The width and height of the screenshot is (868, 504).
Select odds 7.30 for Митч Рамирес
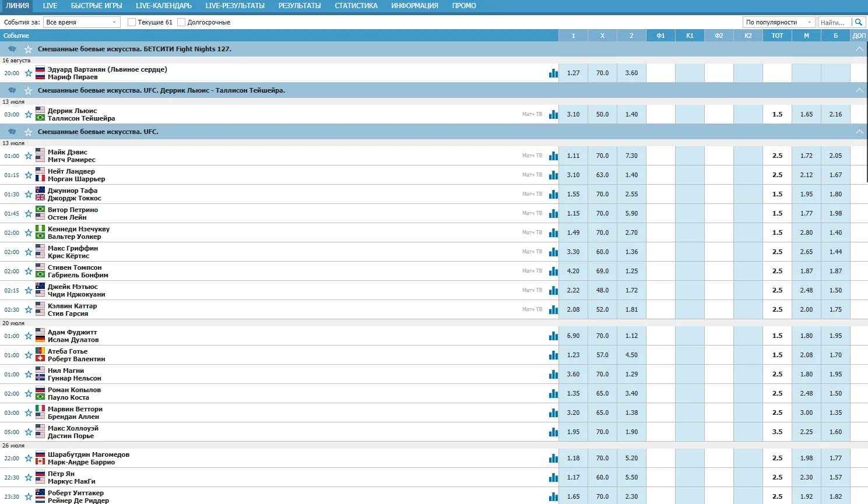click(x=631, y=156)
